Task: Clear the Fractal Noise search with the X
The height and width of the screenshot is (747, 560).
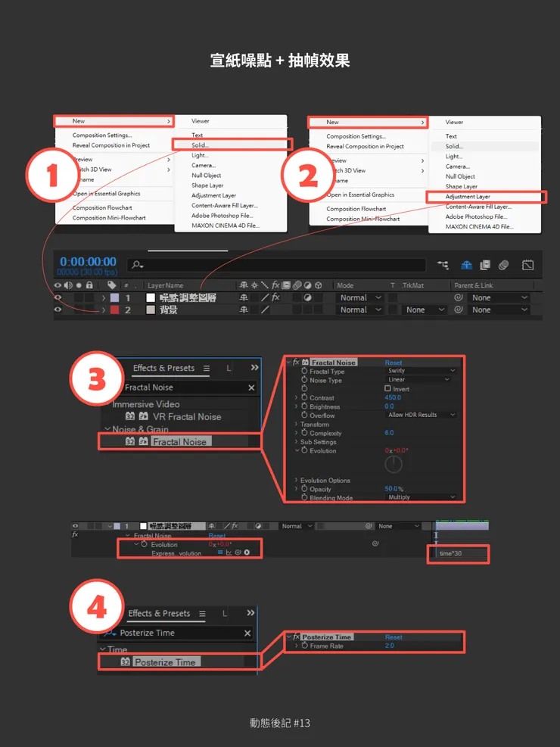Action: [x=251, y=388]
